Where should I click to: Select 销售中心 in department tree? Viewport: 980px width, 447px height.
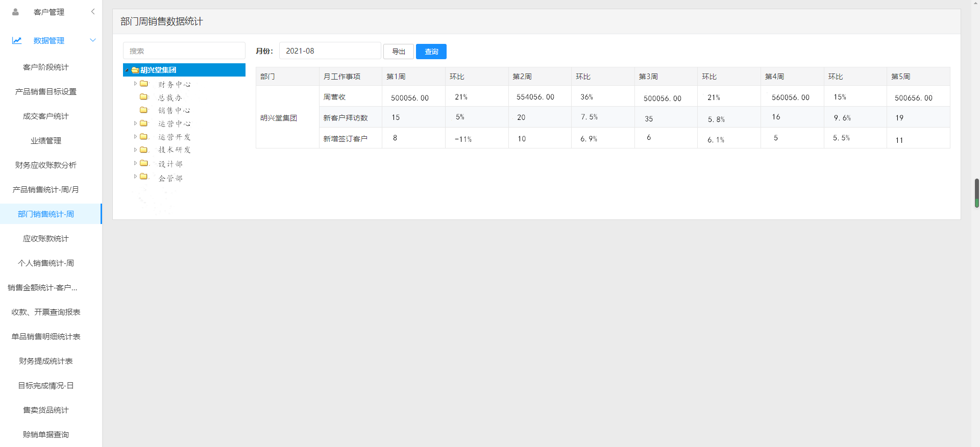[x=174, y=110]
